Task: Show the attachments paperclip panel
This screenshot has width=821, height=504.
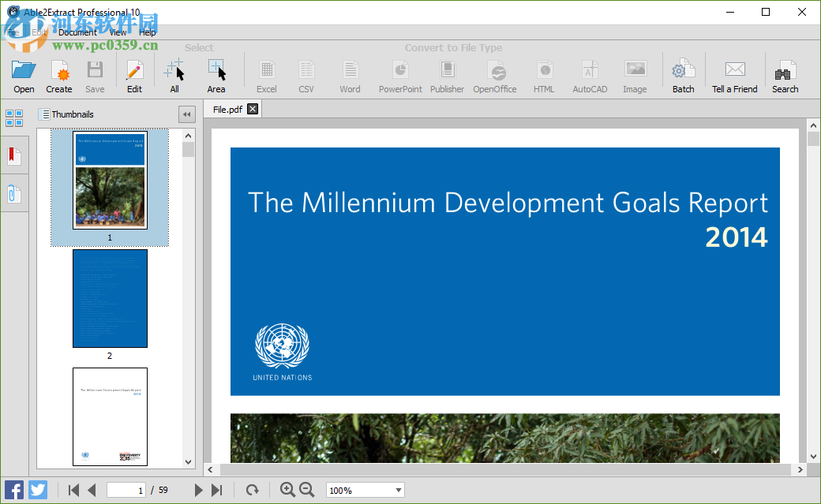Action: (x=14, y=193)
